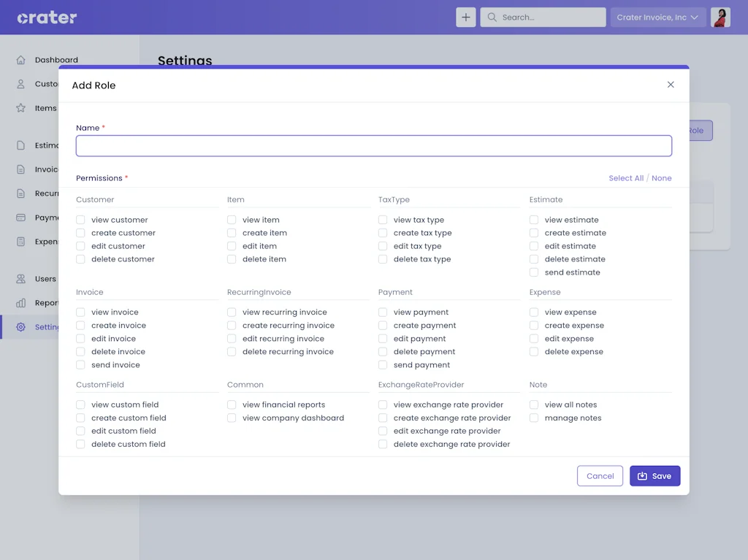Click the Items star icon in sidebar
This screenshot has width=748, height=560.
pyautogui.click(x=20, y=108)
